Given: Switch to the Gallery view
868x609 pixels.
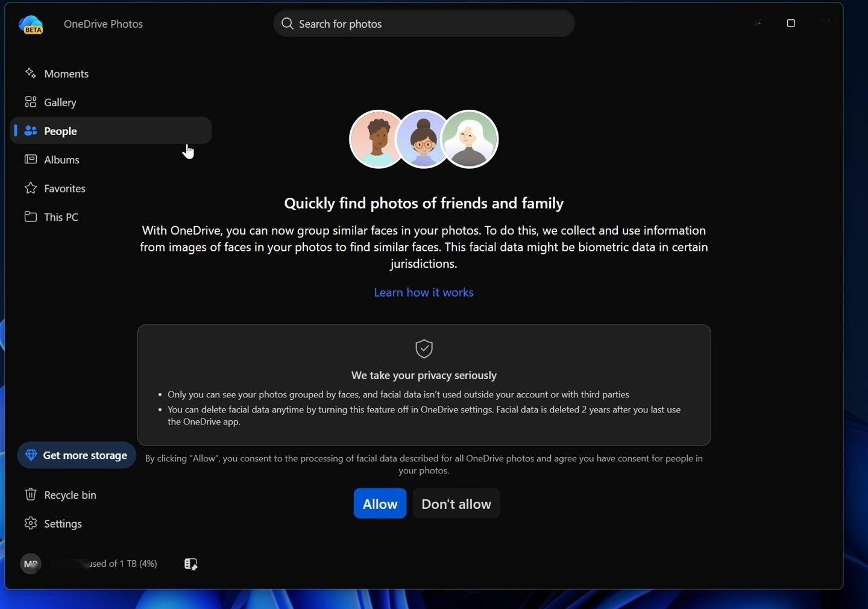Looking at the screenshot, I should [111, 103].
